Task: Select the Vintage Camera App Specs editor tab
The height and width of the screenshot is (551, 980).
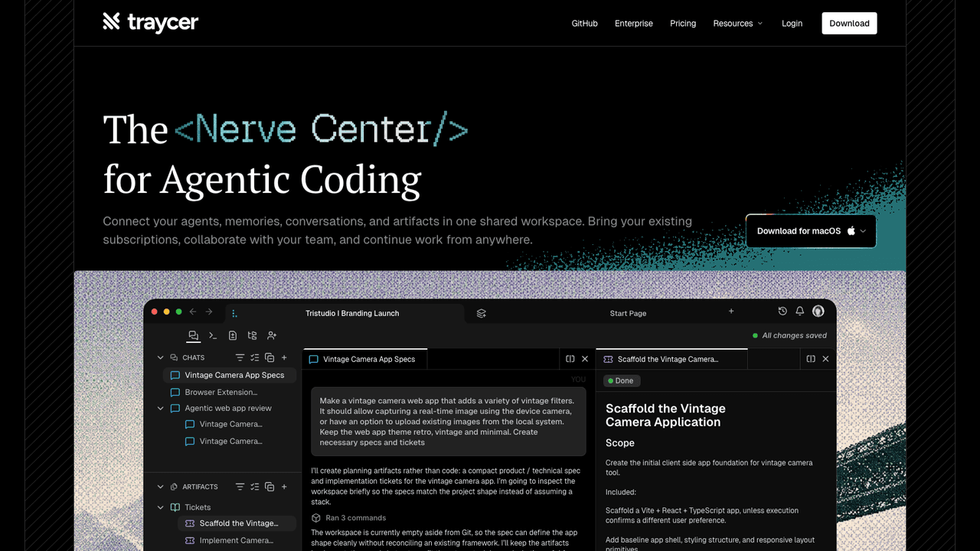Action: [364, 359]
